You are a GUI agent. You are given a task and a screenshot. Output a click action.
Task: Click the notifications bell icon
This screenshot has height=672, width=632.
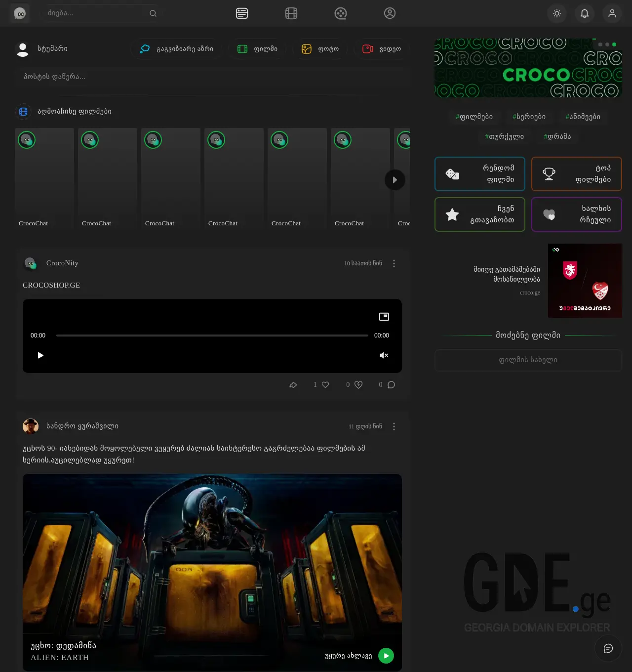585,13
